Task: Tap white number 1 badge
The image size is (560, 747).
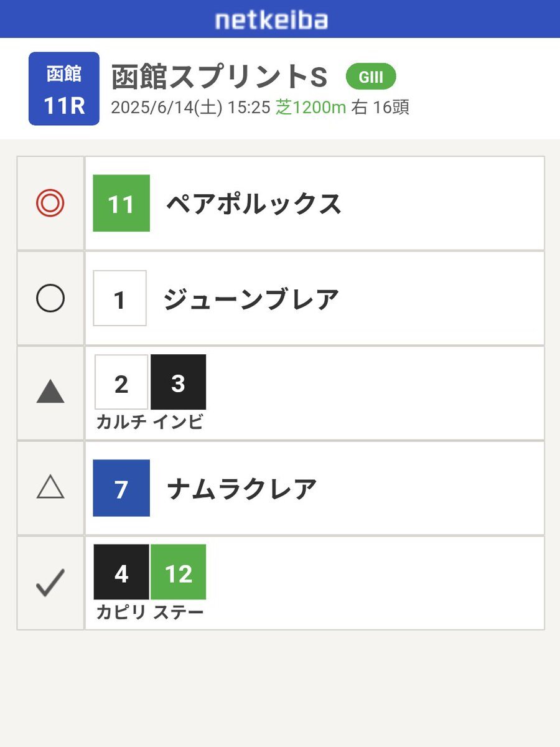Action: 120,298
